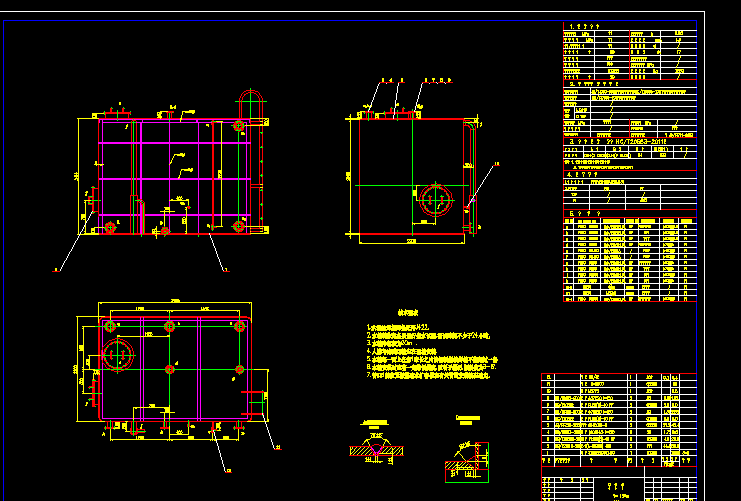Screen dimensions: 741x501
Task: Select the V-groove butt weld detail
Action: [376, 447]
